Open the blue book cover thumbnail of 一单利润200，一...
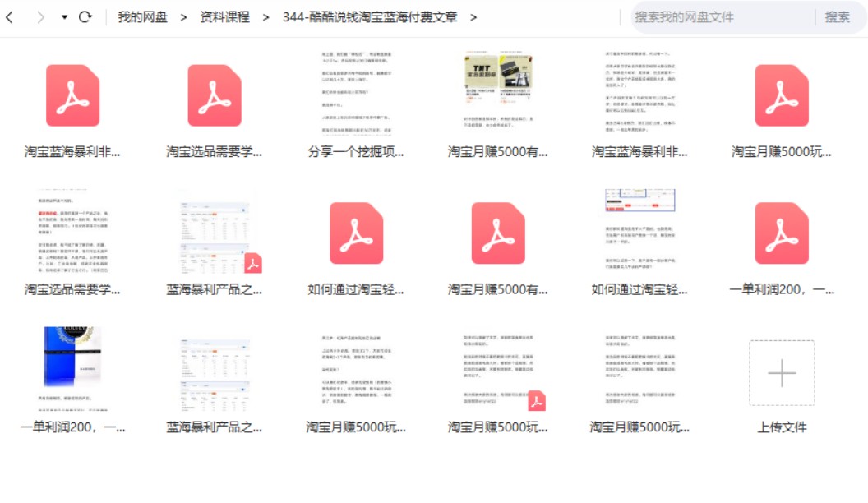The image size is (868, 503). 72,368
